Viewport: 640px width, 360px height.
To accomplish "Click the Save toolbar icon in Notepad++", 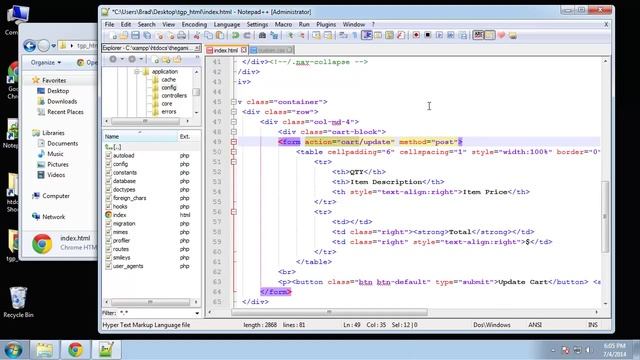I will [x=135, y=36].
